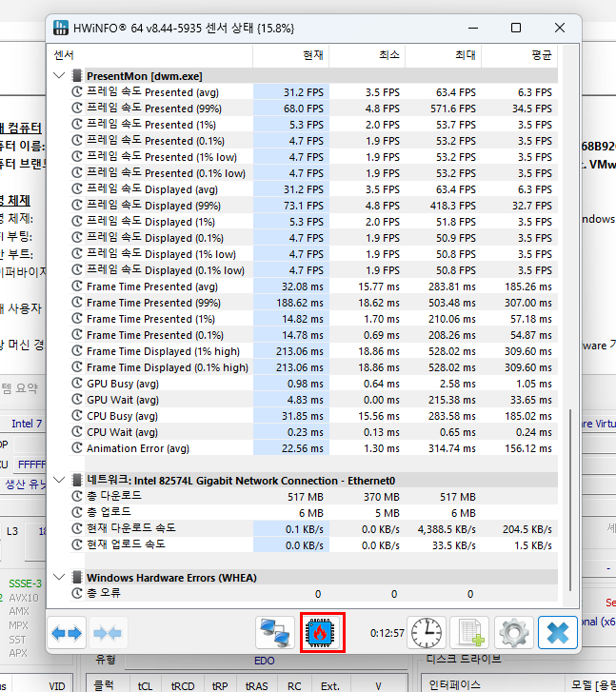Click the expand columns blue arrows button
Viewport: 616px width, 692px height.
pyautogui.click(x=67, y=633)
